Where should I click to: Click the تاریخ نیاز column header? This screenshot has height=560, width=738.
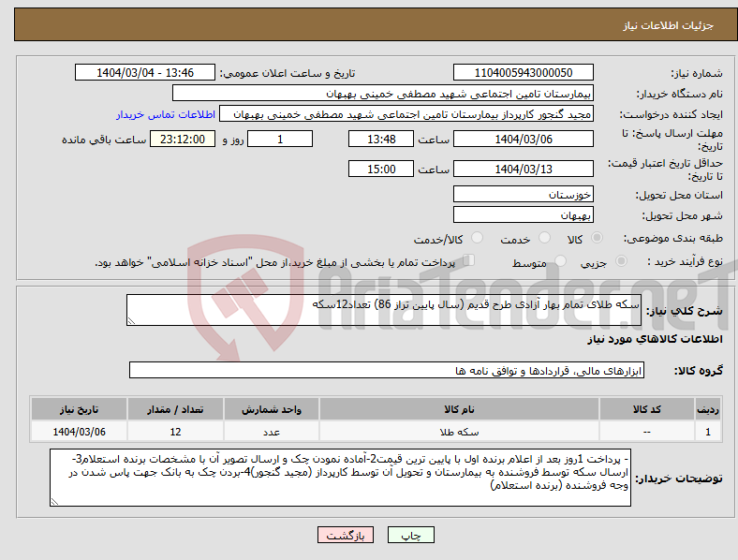(79, 409)
